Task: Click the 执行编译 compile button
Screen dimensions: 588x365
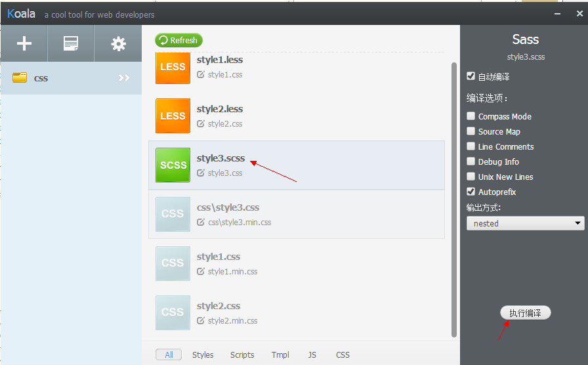Action: click(526, 313)
